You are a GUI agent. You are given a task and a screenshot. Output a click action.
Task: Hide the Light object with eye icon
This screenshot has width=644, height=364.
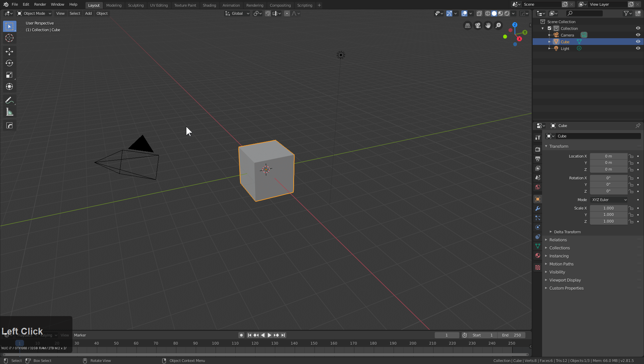[638, 48]
